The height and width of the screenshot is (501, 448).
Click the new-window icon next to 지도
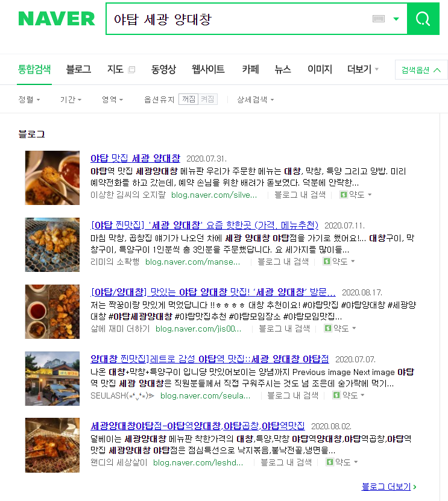(x=131, y=70)
